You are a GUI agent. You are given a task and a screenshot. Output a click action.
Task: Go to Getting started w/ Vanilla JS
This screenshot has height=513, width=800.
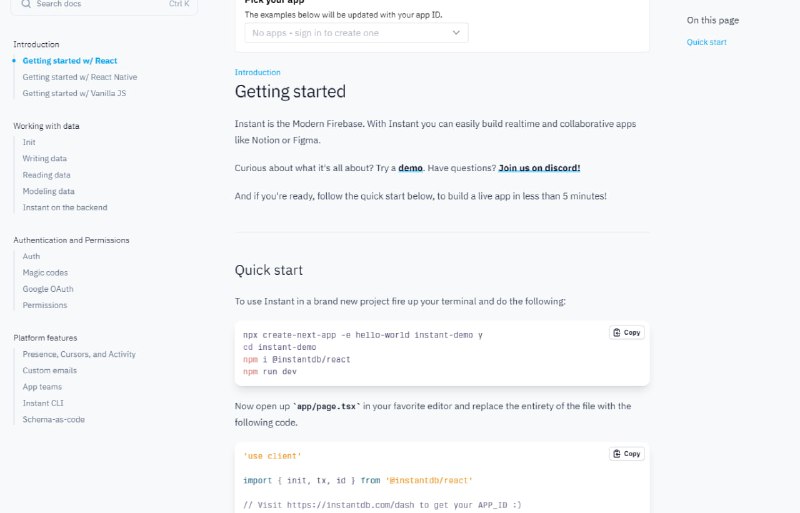point(74,93)
